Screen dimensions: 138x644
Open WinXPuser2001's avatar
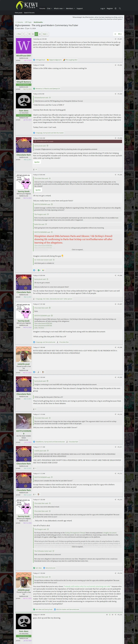24,46
